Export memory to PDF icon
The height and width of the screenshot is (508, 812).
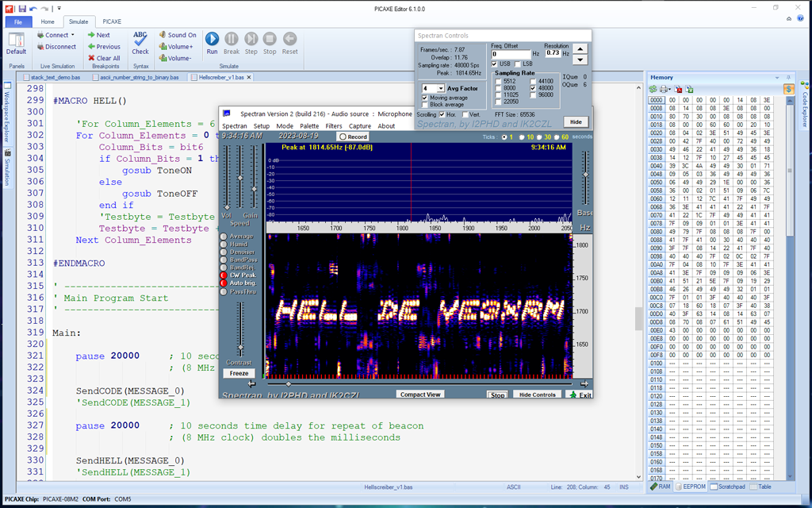point(679,89)
